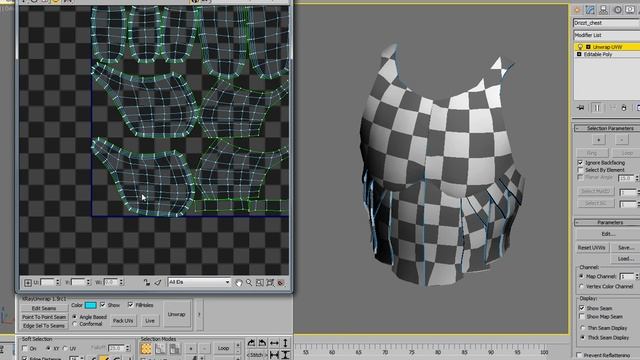Image resolution: width=640 pixels, height=360 pixels.
Task: Toggle Ignore Backfacing checkbox
Action: click(x=580, y=162)
